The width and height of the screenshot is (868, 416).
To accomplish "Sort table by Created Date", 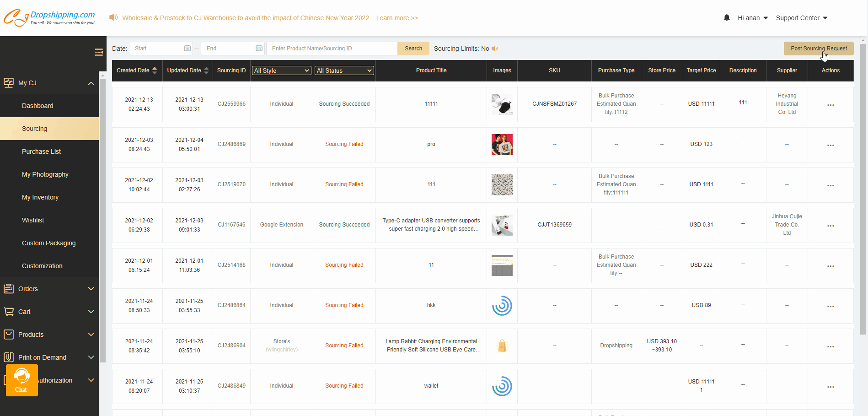I will coord(155,70).
